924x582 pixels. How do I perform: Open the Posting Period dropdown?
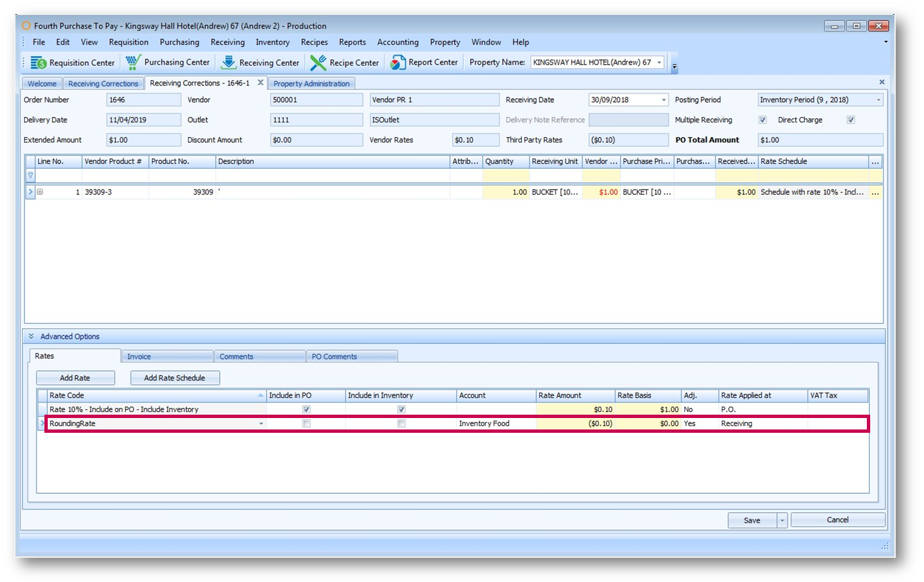878,100
